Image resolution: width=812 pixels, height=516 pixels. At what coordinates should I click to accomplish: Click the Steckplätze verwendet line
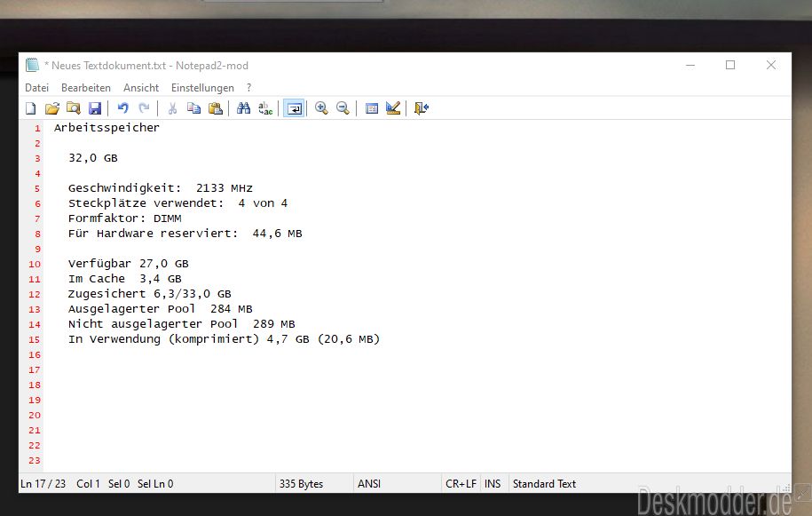click(177, 203)
